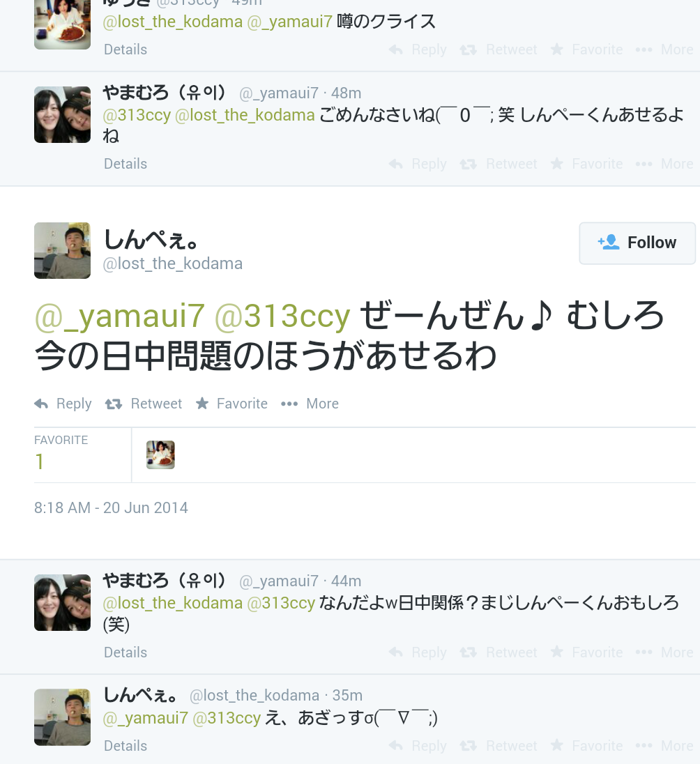This screenshot has height=764, width=700.
Task: Favorite the main tweet with star icon
Action: pyautogui.click(x=231, y=404)
